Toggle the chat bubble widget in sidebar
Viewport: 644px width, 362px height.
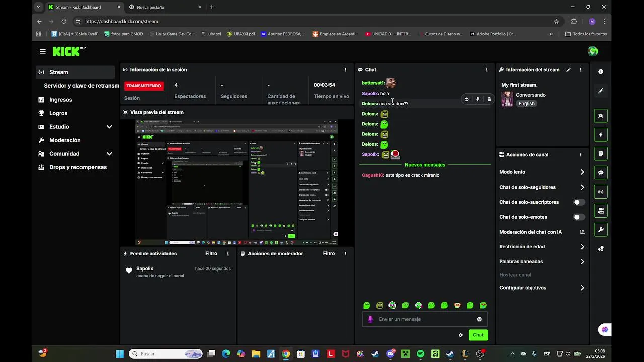pyautogui.click(x=601, y=172)
